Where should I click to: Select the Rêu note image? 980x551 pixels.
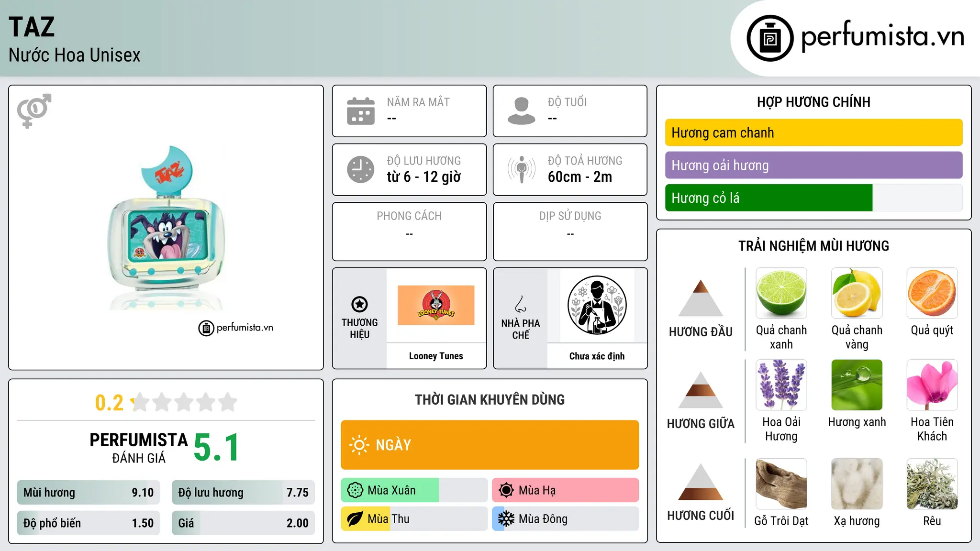(932, 484)
